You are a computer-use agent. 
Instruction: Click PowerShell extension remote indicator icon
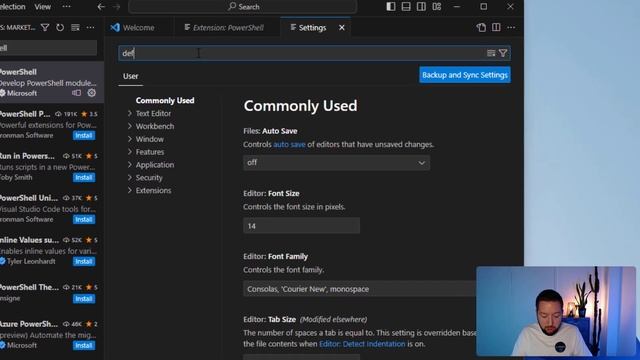(x=76, y=93)
